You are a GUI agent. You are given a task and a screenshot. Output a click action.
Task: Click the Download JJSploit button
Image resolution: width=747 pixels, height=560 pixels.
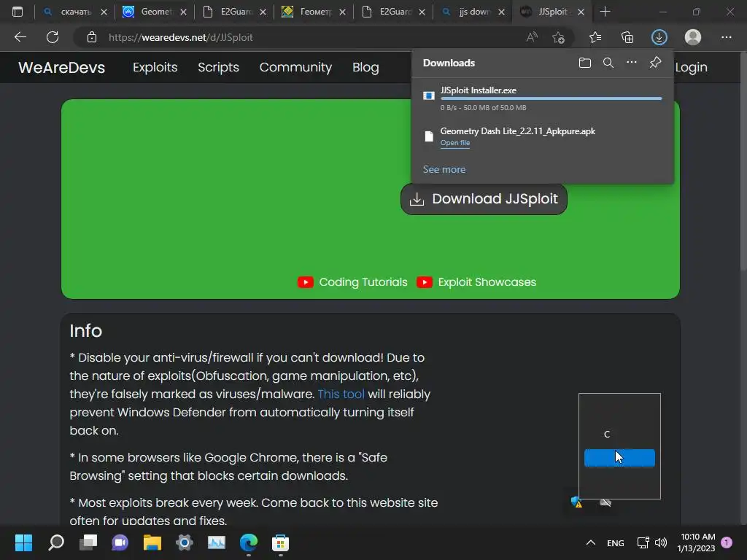coord(484,199)
